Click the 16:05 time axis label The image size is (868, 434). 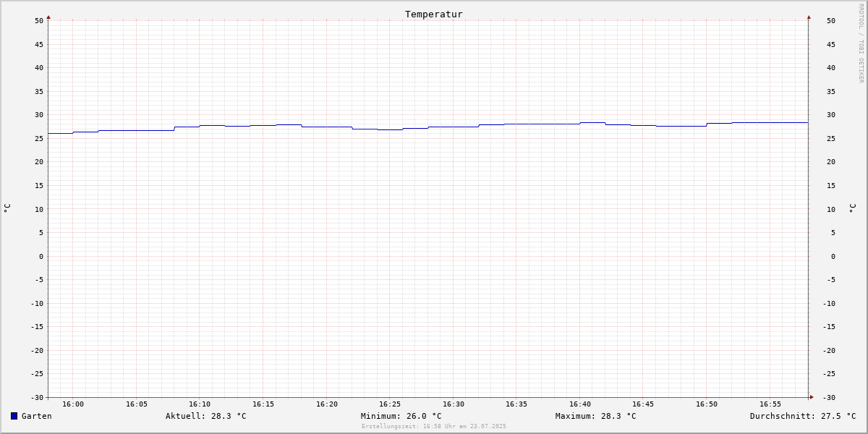pyautogui.click(x=137, y=404)
